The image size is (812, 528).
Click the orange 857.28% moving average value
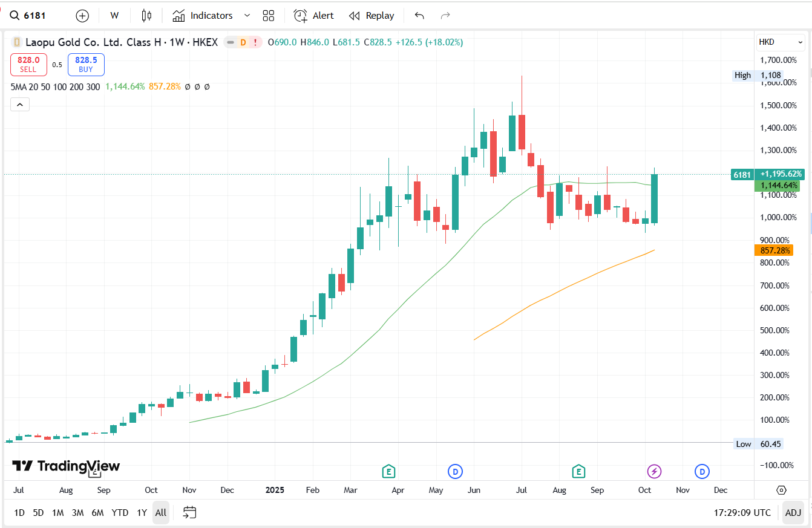click(165, 86)
